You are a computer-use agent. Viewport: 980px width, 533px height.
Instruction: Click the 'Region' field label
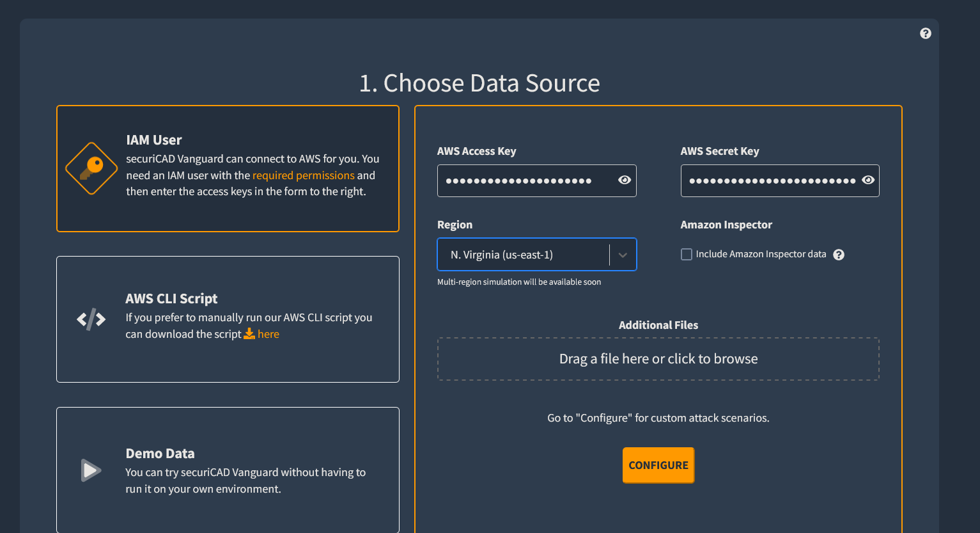pos(455,225)
